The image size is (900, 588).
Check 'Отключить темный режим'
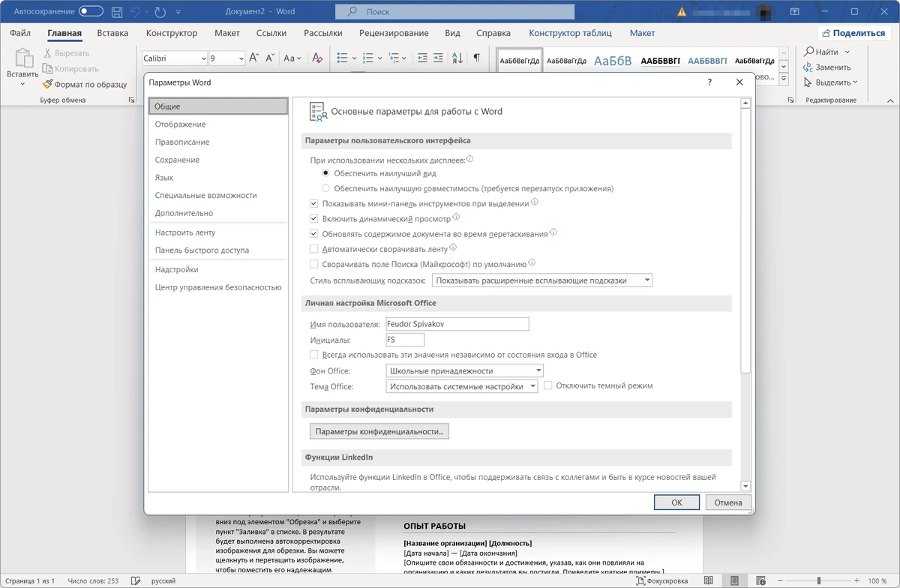click(x=548, y=385)
